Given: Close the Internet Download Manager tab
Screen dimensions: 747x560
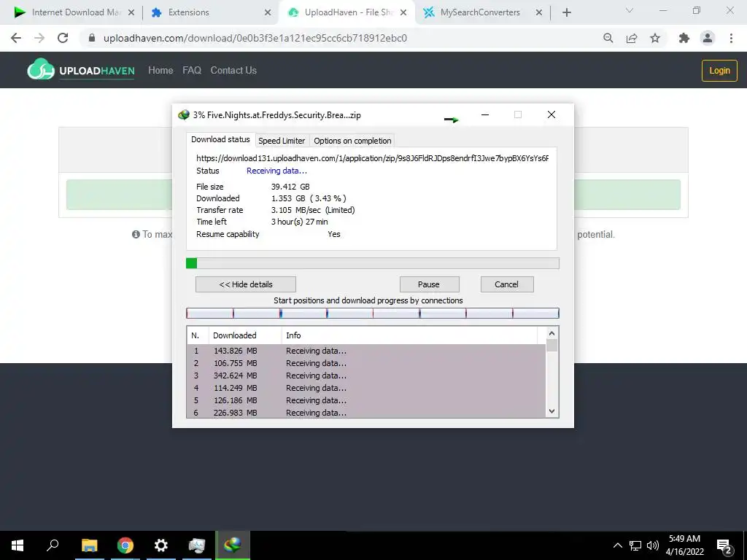Looking at the screenshot, I should point(131,12).
